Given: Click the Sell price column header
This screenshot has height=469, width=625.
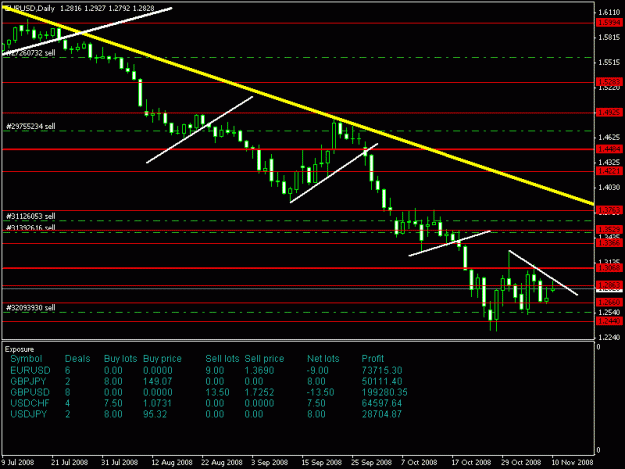Looking at the screenshot, I should point(264,359).
